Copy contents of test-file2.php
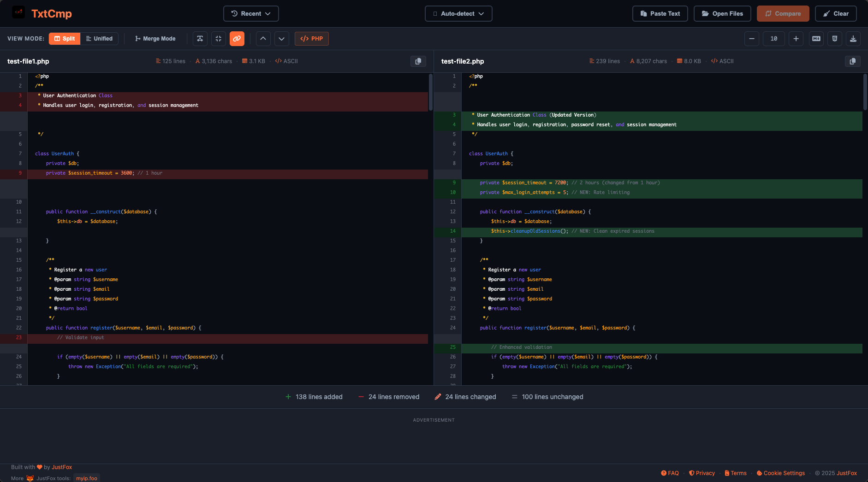Screen dimensions: 868x482 852,61
